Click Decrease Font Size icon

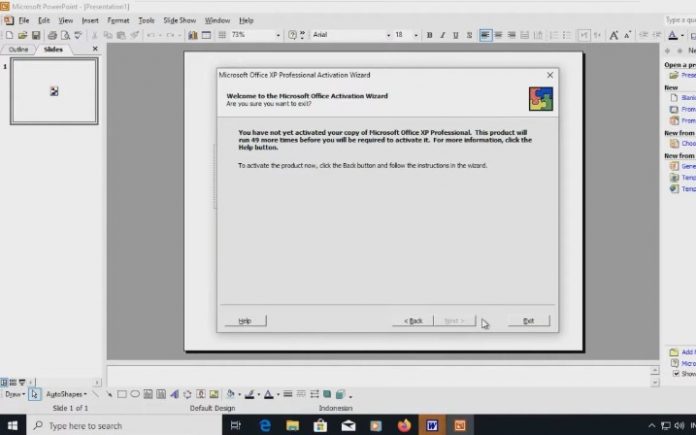[x=628, y=35]
